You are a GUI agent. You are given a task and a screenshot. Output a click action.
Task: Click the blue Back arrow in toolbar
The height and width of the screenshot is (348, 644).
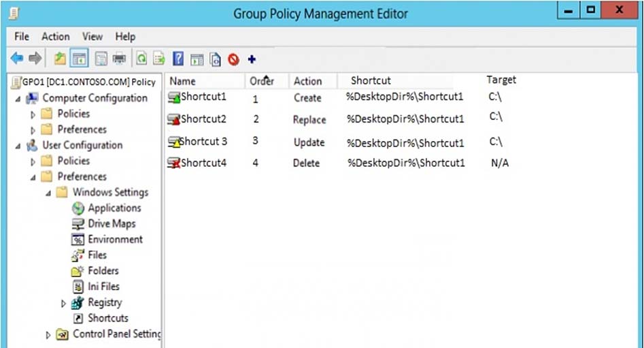pos(17,59)
